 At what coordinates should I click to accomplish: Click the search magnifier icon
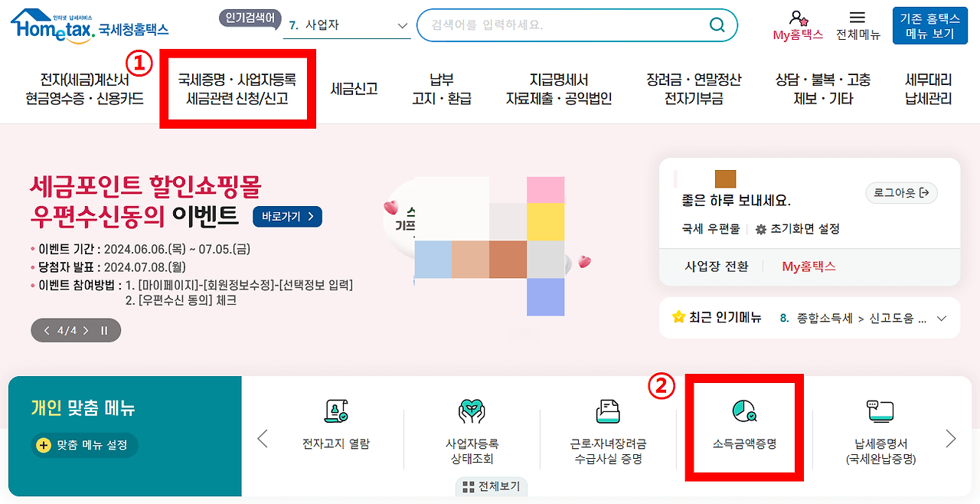tap(717, 25)
